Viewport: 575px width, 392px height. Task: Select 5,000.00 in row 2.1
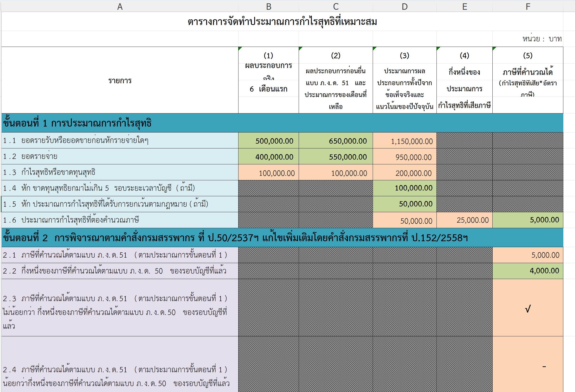pos(528,255)
